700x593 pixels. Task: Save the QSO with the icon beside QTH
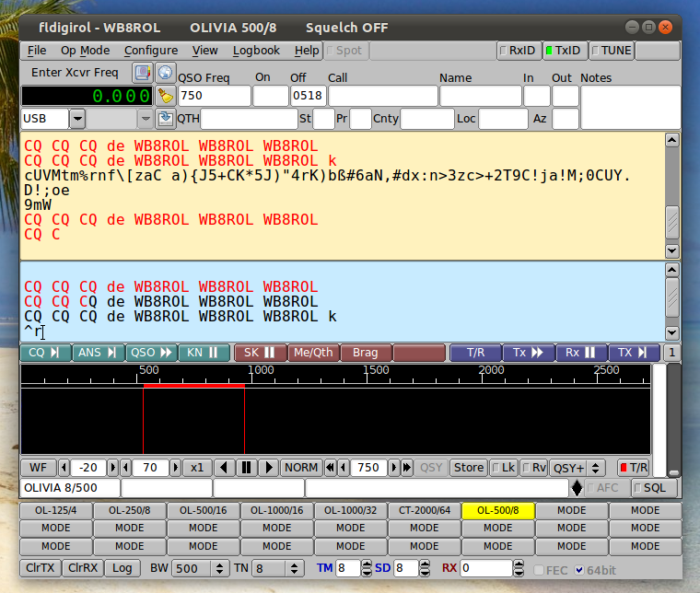pos(165,119)
